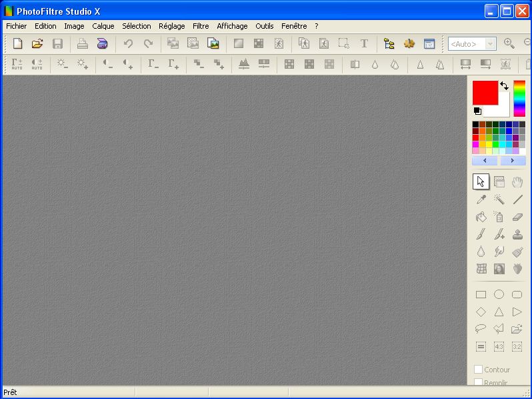Open the Filtre menu
The width and height of the screenshot is (532, 399).
click(201, 26)
